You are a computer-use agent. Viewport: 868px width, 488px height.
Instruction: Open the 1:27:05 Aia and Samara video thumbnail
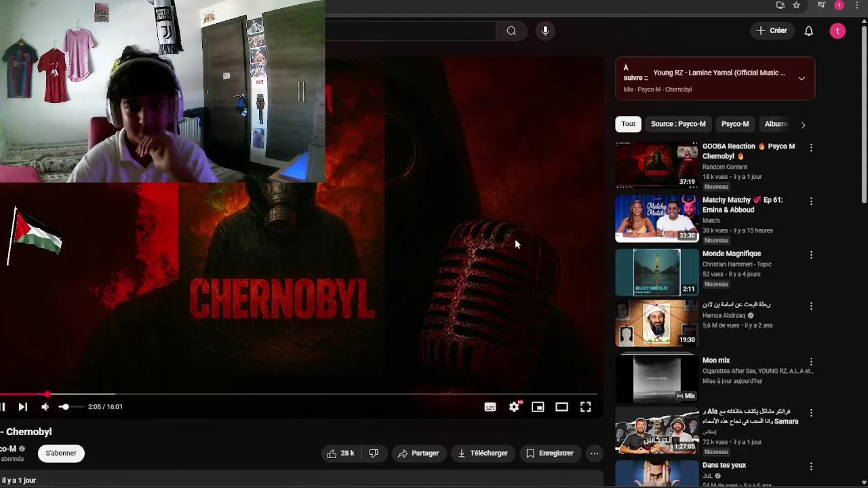click(656, 431)
